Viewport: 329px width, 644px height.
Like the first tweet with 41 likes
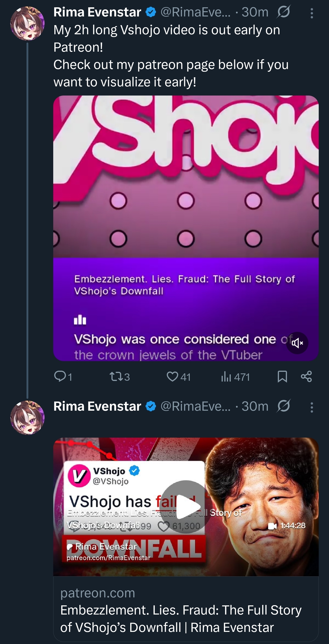point(172,376)
